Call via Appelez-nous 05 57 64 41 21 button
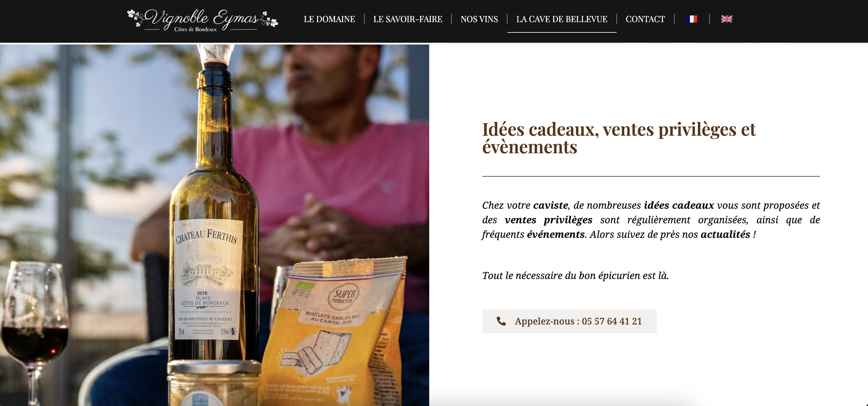 pyautogui.click(x=569, y=321)
